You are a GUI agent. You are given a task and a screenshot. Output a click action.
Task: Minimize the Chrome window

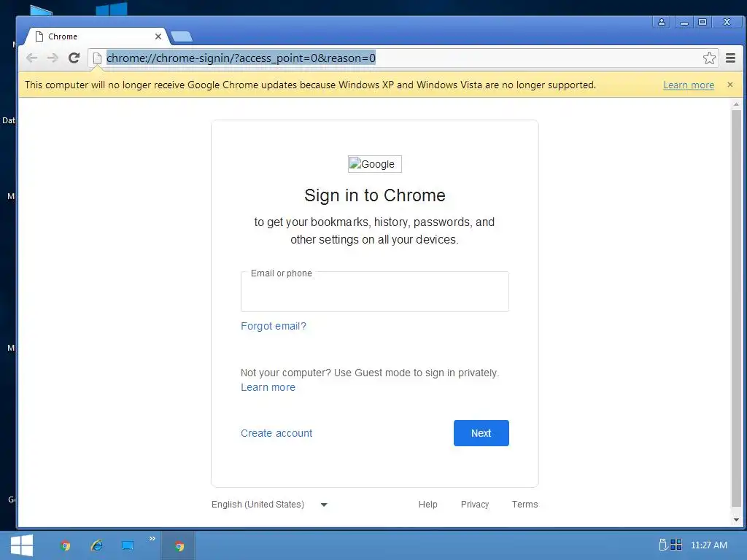pos(684,22)
